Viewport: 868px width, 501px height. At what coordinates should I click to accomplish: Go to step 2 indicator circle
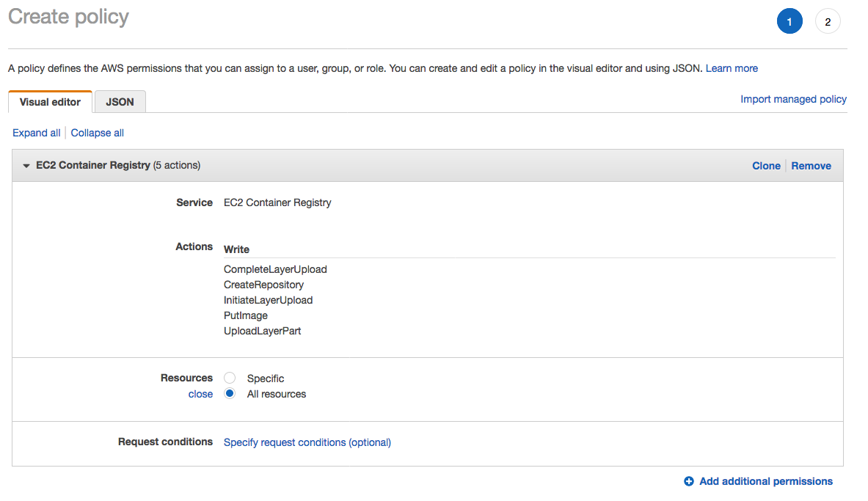point(828,21)
